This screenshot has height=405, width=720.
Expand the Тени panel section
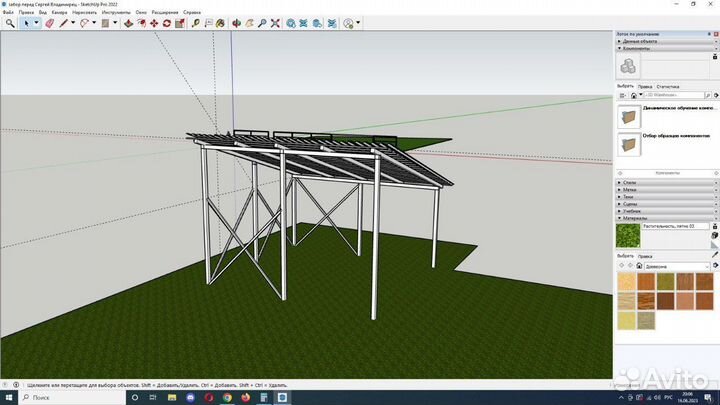point(666,197)
